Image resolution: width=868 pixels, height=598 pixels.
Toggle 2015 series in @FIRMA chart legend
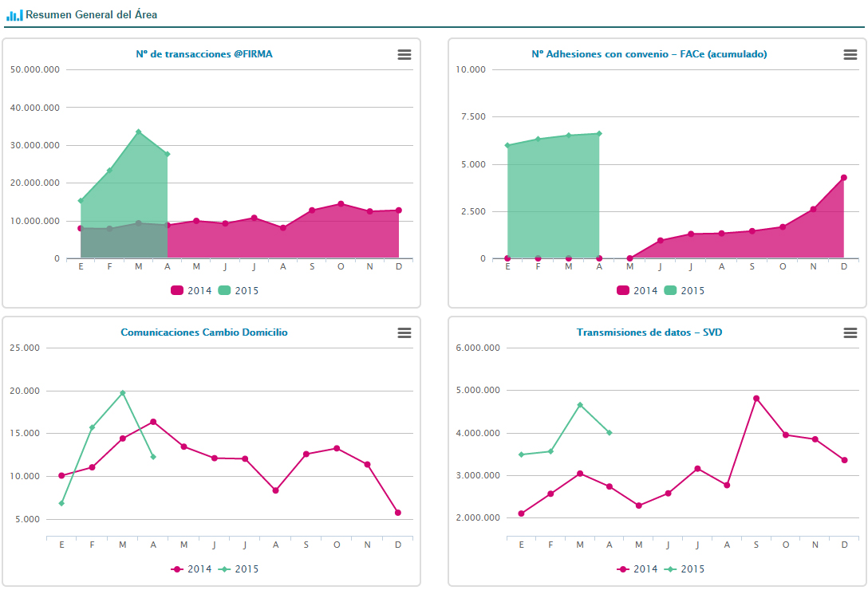(x=239, y=290)
